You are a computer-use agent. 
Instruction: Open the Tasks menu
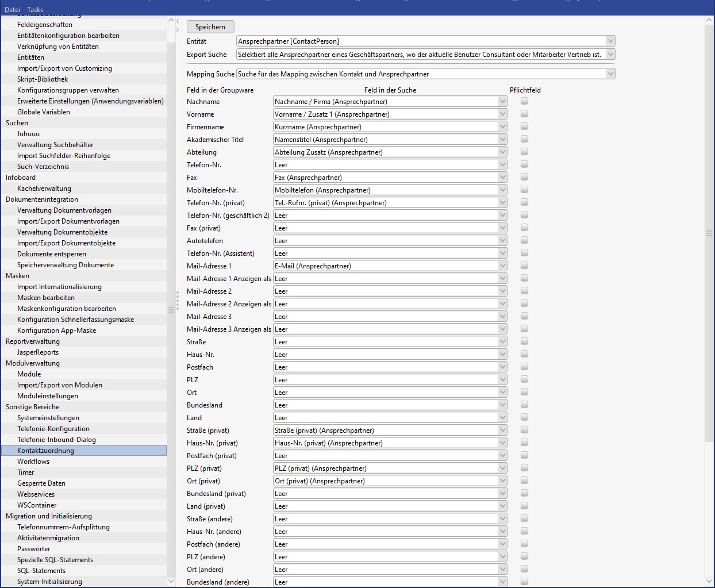(35, 9)
